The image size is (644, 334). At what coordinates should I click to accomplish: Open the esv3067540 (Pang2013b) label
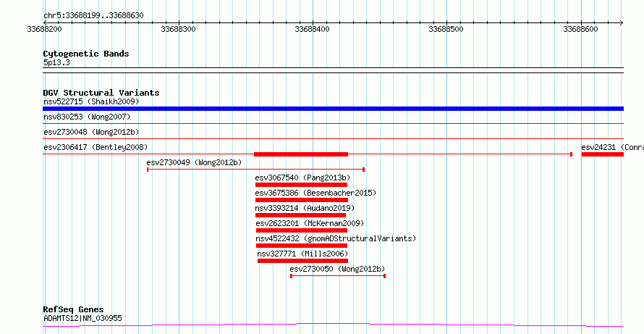(x=302, y=178)
